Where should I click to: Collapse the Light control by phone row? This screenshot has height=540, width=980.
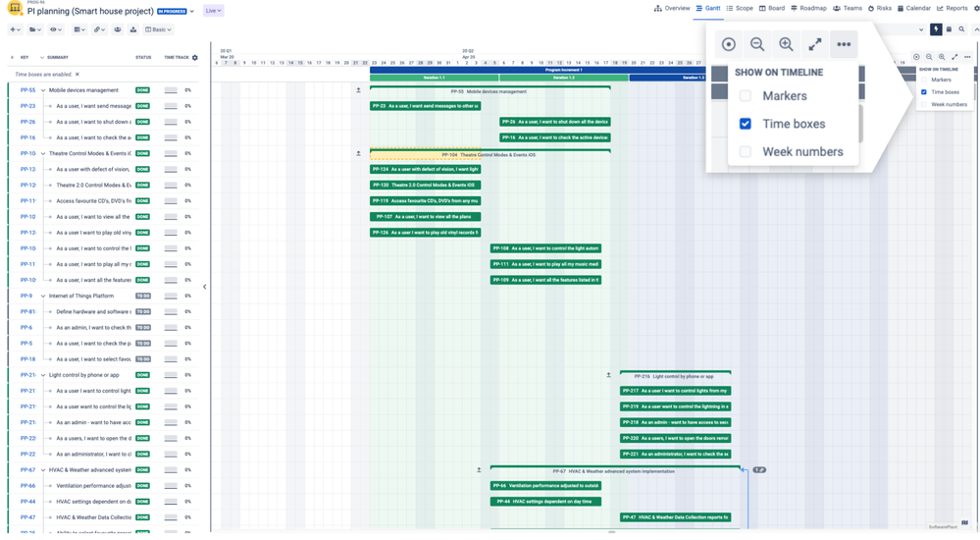[x=43, y=375]
